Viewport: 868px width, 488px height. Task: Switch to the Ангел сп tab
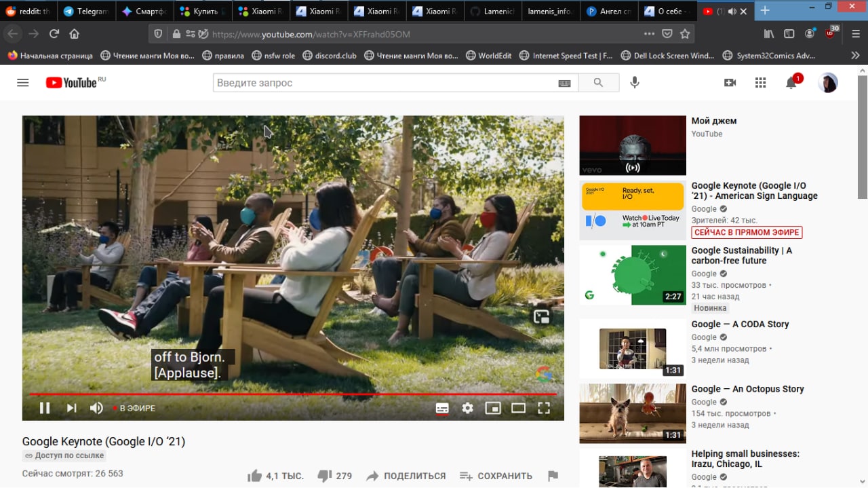(610, 11)
